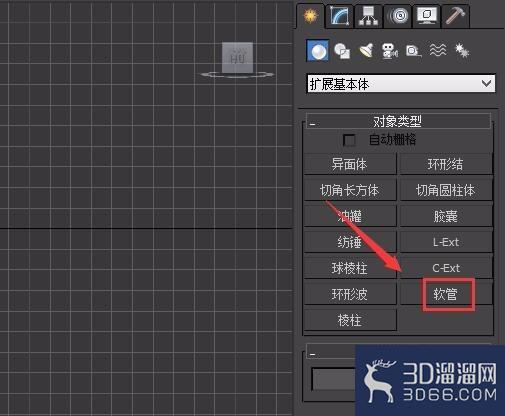
Task: Click the viewport navigation cube
Action: pyautogui.click(x=238, y=58)
